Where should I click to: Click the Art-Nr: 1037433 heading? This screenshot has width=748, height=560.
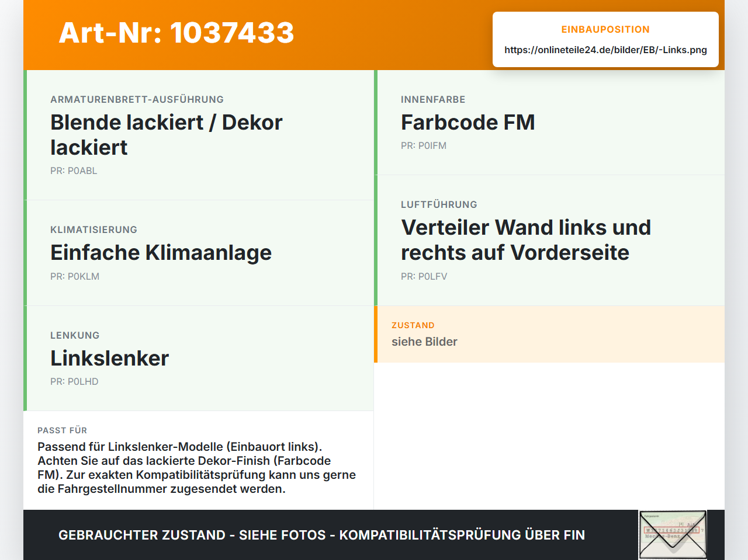click(176, 33)
